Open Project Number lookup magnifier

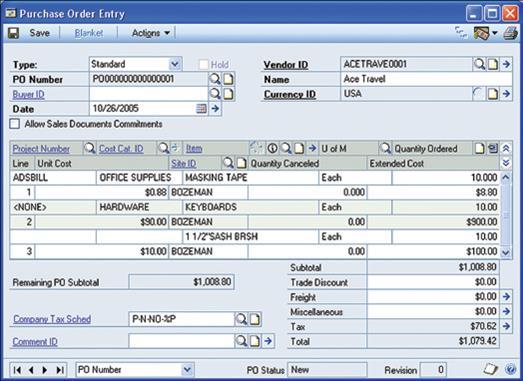click(89, 148)
